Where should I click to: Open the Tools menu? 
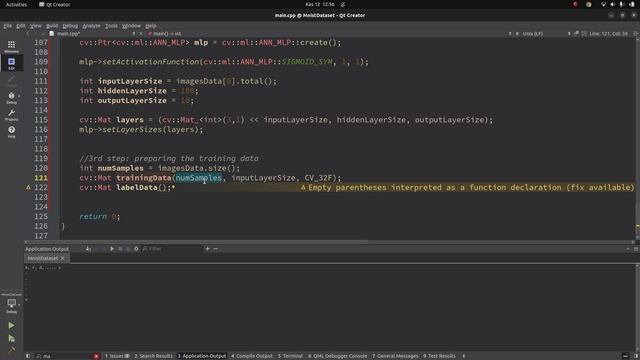tap(111, 26)
